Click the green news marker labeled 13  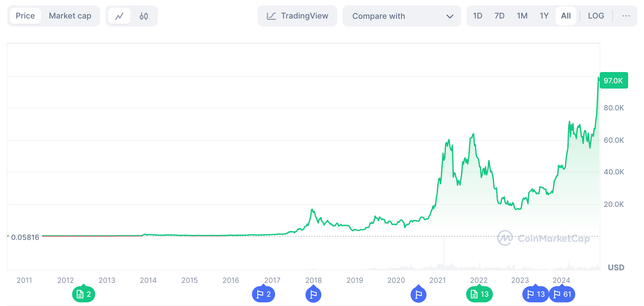point(479,294)
